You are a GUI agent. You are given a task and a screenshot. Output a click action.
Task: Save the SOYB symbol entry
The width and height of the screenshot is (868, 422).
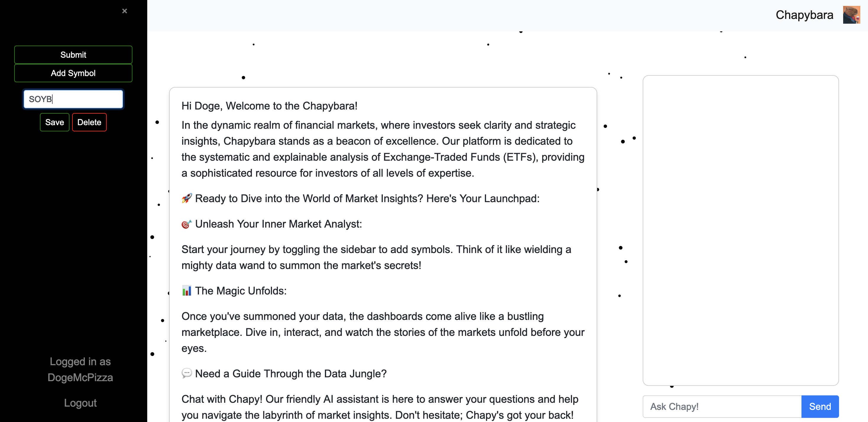tap(55, 123)
